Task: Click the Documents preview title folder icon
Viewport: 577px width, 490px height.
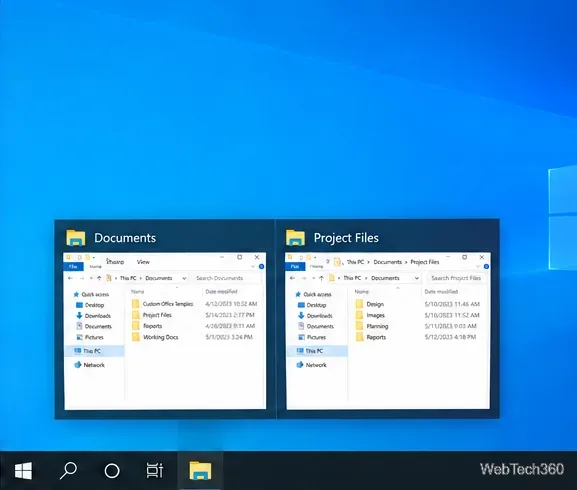Action: (x=76, y=238)
